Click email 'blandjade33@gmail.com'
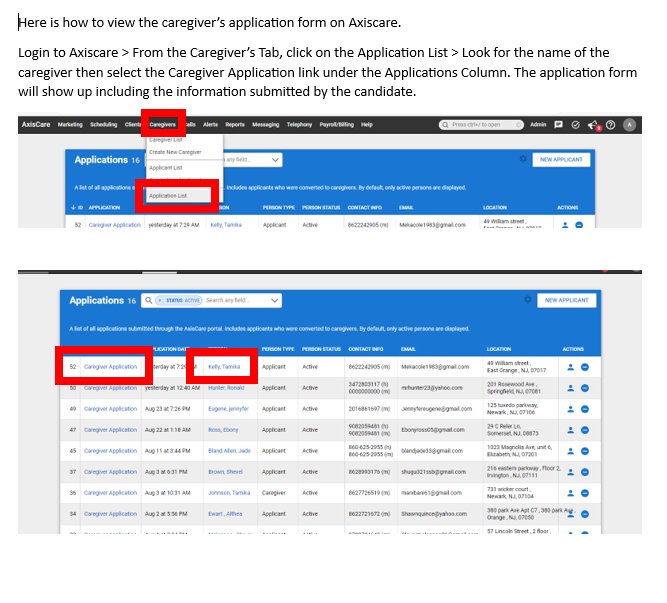 coord(432,451)
